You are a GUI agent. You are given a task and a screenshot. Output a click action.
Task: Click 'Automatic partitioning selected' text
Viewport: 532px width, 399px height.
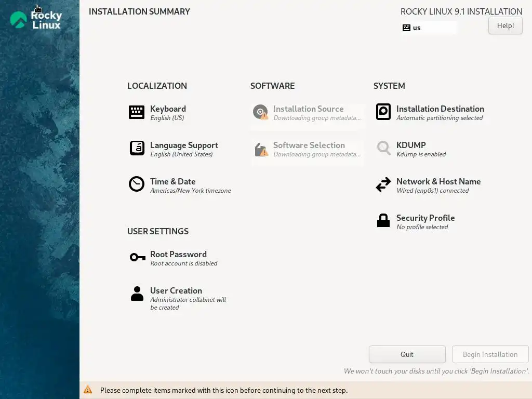(x=440, y=118)
